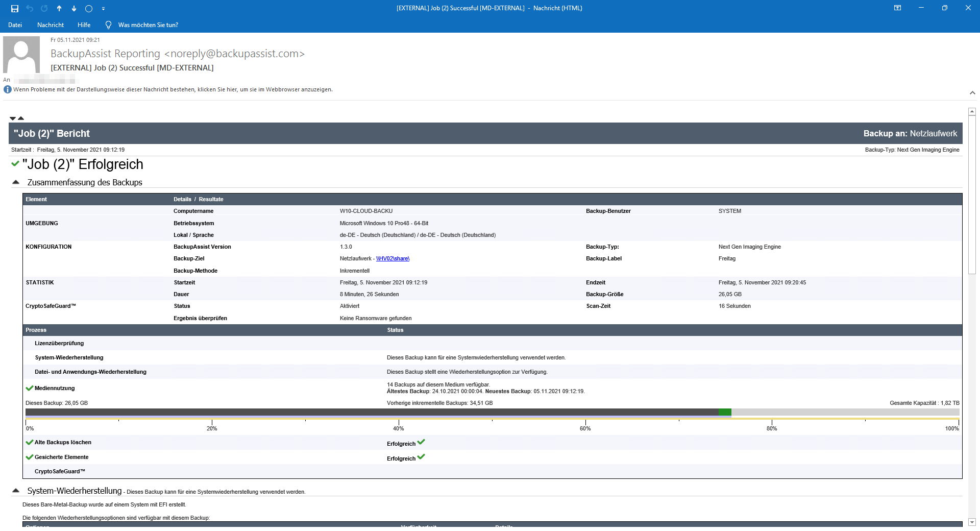The width and height of the screenshot is (980, 531).
Task: Click the browser view notice about display problems
Action: pos(173,89)
